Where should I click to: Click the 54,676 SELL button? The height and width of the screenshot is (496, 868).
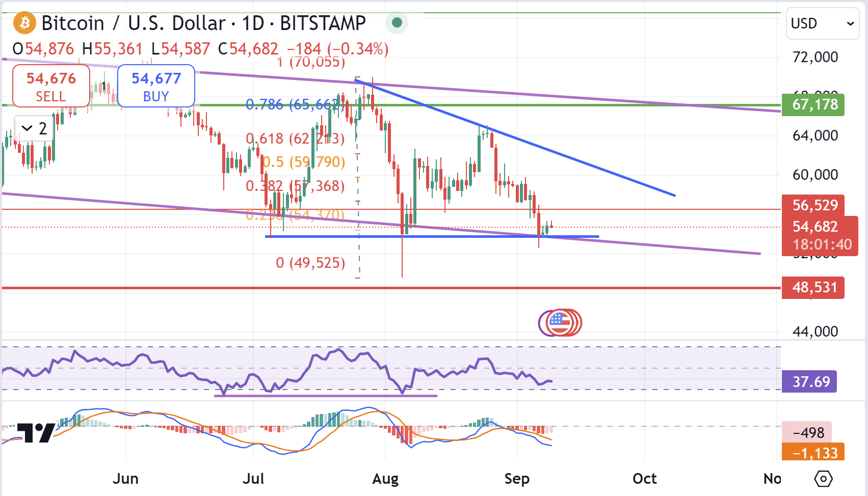pyautogui.click(x=51, y=86)
